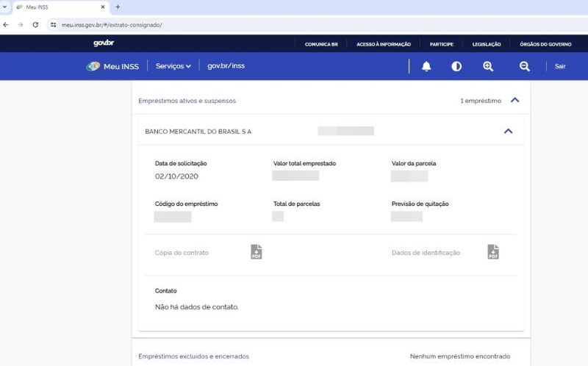Screen dimensions: 588x366
Task: Open COMUNICA BR menu item
Action: pos(321,44)
